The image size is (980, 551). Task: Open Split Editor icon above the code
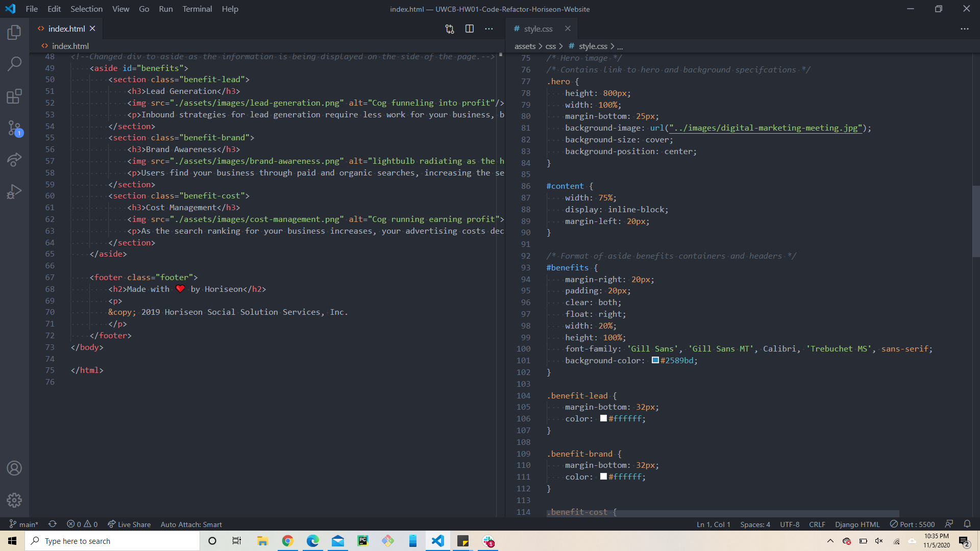click(x=469, y=29)
